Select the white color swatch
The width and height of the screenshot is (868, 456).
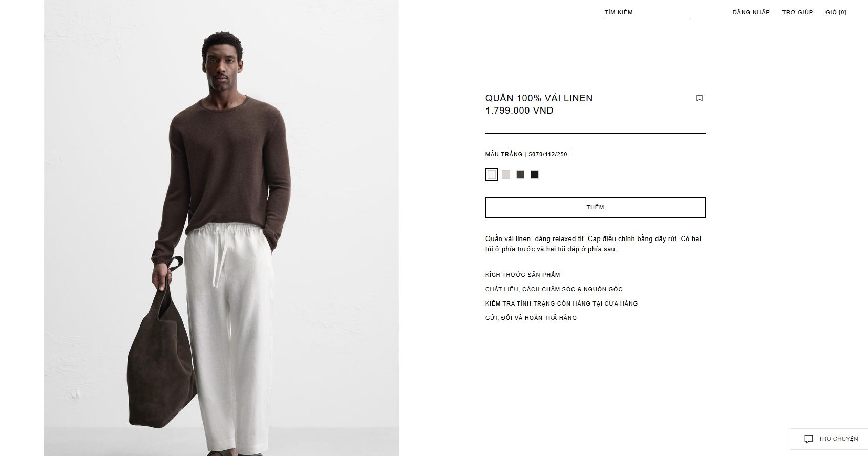click(x=492, y=175)
